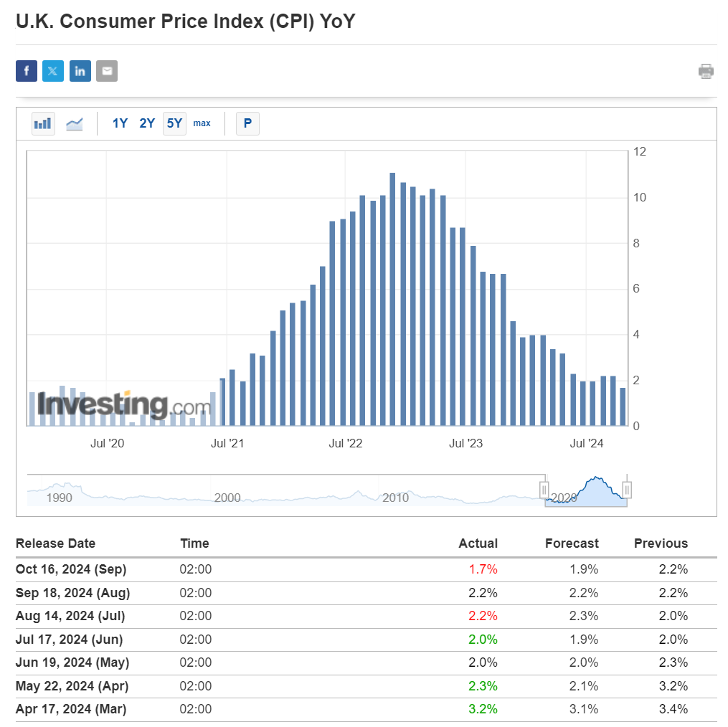Share page on Facebook icon
The height and width of the screenshot is (727, 728).
coord(27,71)
